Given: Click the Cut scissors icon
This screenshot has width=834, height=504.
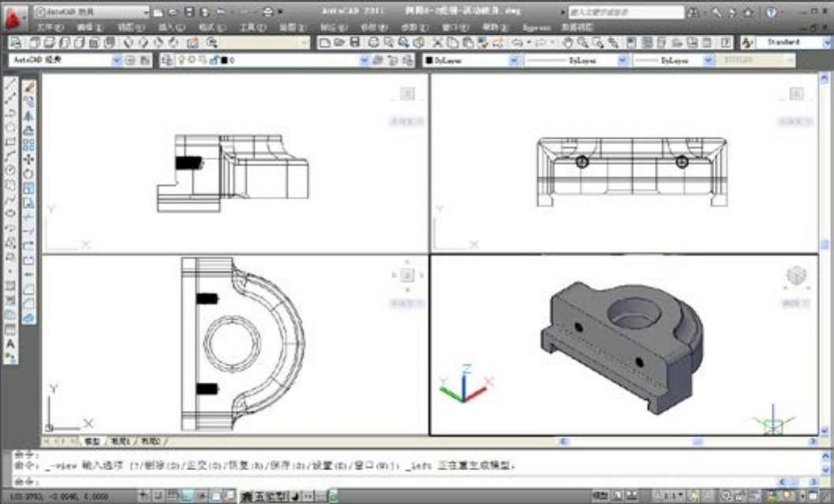Looking at the screenshot, I should [438, 43].
